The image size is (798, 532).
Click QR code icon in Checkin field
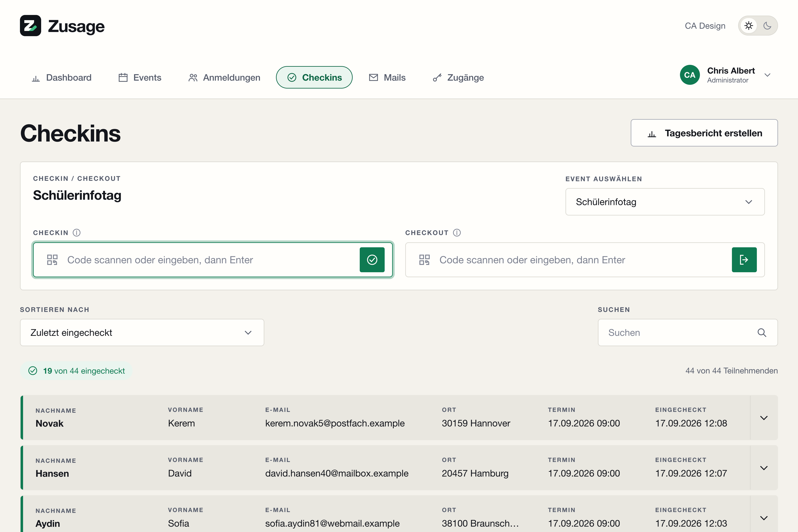(x=52, y=260)
